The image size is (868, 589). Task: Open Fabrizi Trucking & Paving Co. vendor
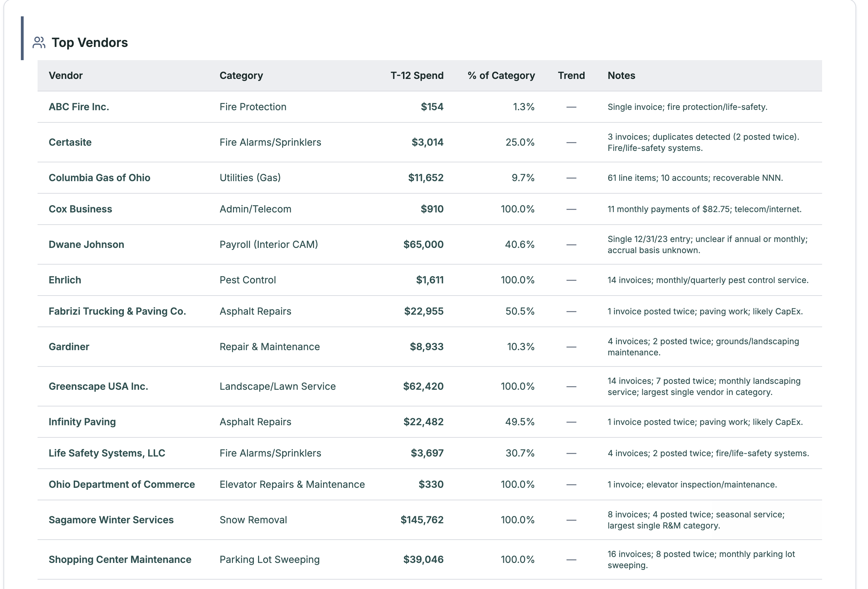pos(117,312)
